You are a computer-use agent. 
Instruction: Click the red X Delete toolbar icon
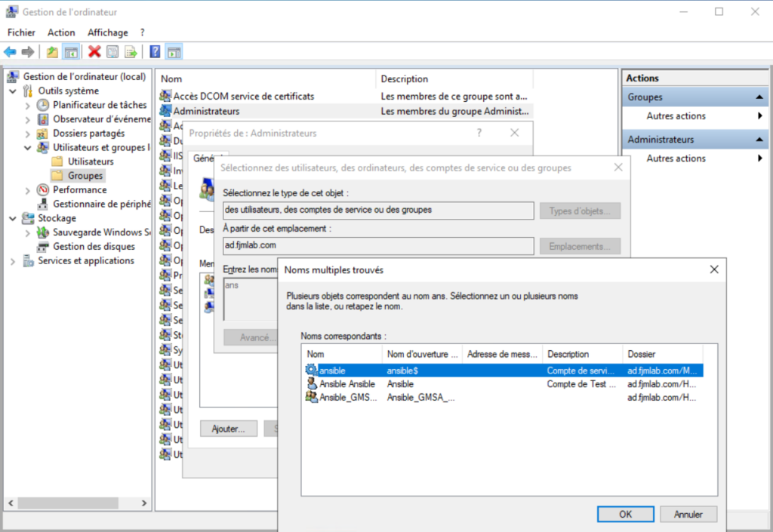(94, 52)
